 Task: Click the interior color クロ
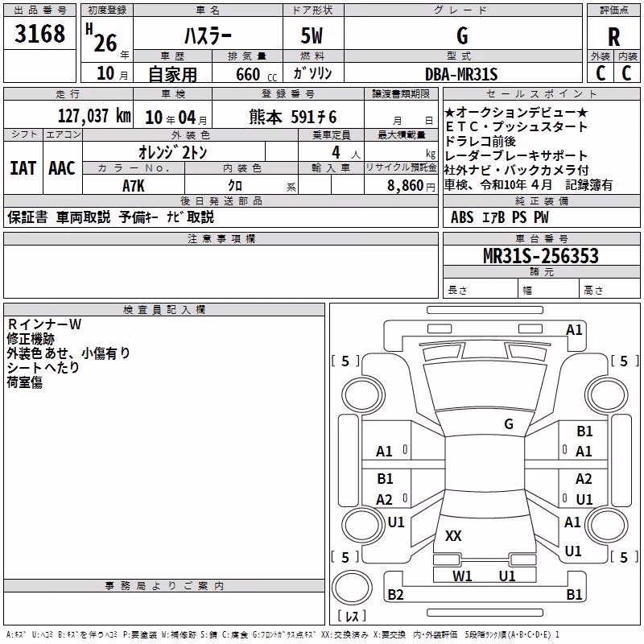pos(235,186)
